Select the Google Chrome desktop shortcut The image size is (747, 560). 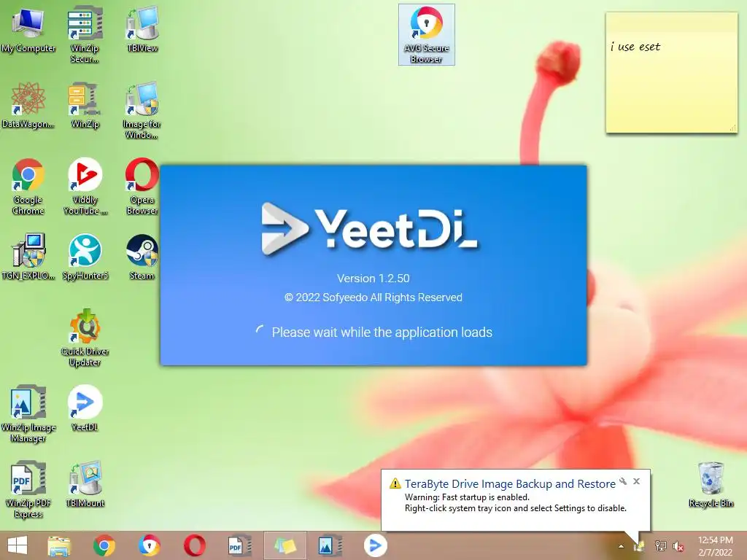click(28, 187)
